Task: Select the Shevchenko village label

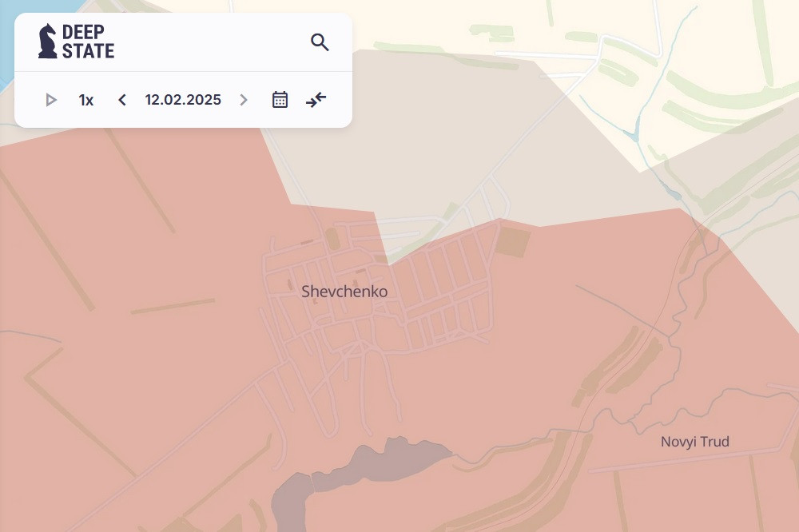Action: point(344,292)
